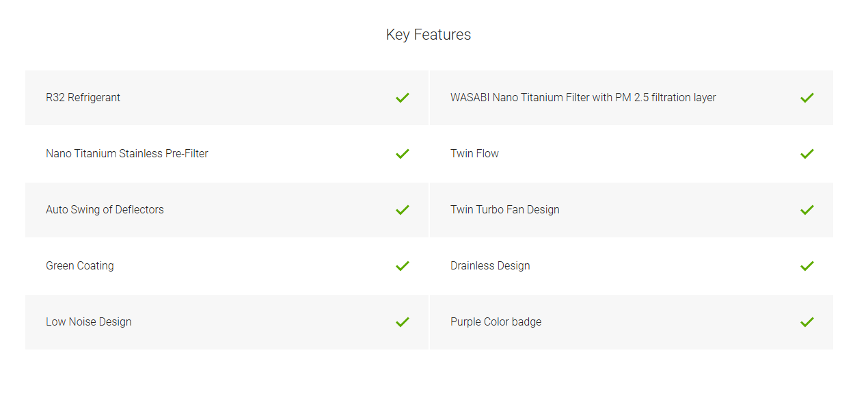The image size is (868, 396).
Task: Select the Twin Flow feature text
Action: tap(474, 154)
